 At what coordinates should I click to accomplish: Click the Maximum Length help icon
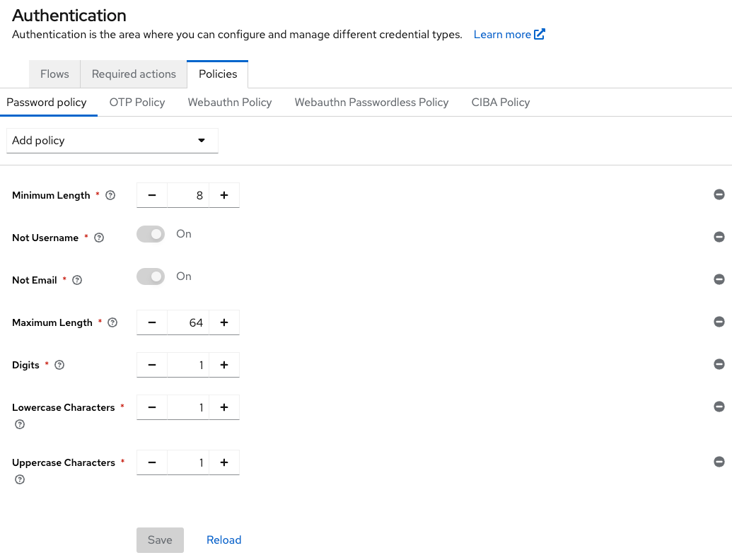(x=112, y=322)
